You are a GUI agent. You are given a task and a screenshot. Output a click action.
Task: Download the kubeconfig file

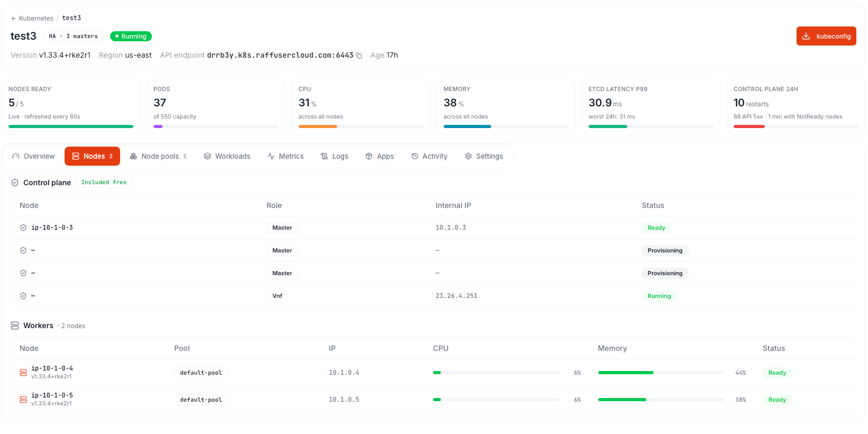pyautogui.click(x=826, y=36)
